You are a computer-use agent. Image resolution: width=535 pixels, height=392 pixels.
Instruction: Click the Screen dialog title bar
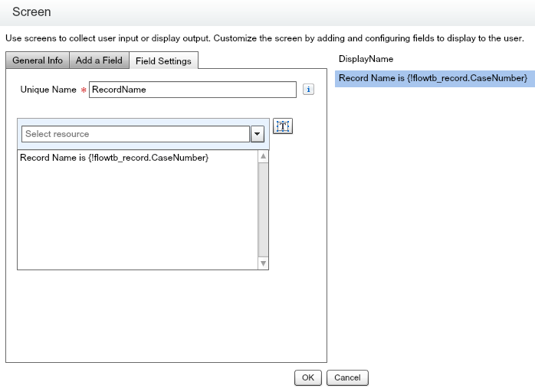point(267,13)
